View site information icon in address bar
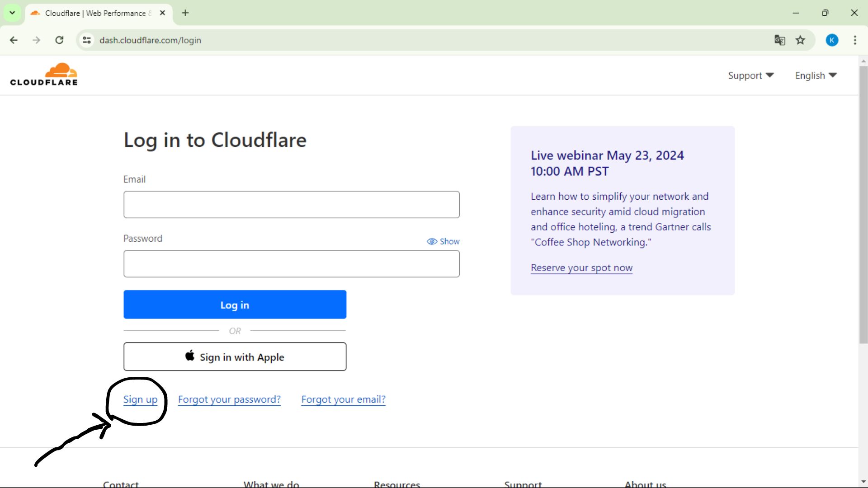868x488 pixels. (x=87, y=40)
